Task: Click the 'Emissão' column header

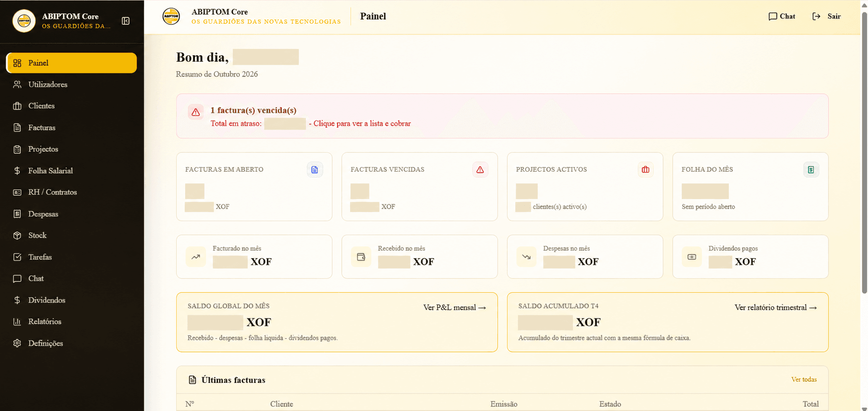Action: click(504, 404)
